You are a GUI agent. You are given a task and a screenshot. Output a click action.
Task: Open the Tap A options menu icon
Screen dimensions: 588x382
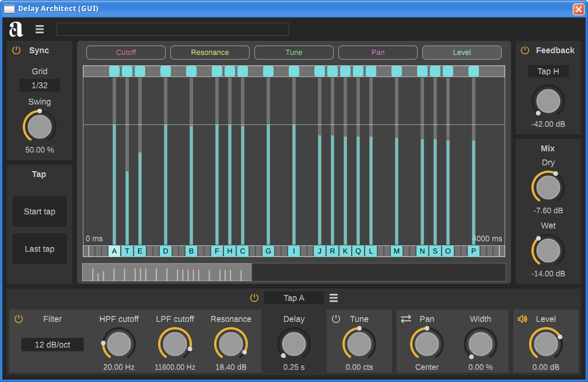point(334,298)
